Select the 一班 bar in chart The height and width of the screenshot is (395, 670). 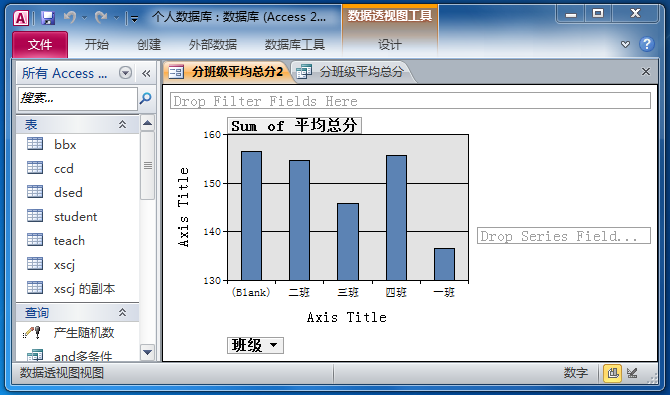click(x=444, y=264)
